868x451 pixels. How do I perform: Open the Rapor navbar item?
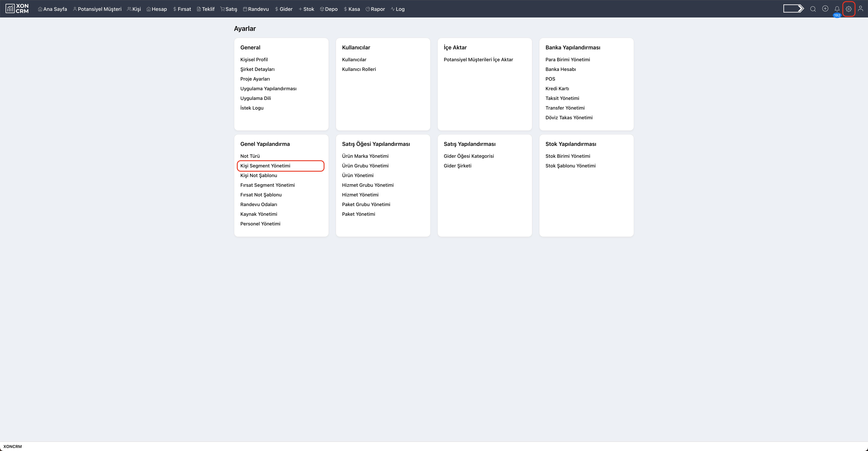coord(375,9)
